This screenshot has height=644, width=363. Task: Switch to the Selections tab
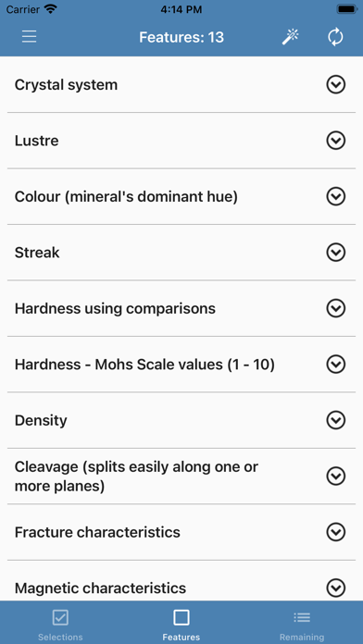(60, 623)
